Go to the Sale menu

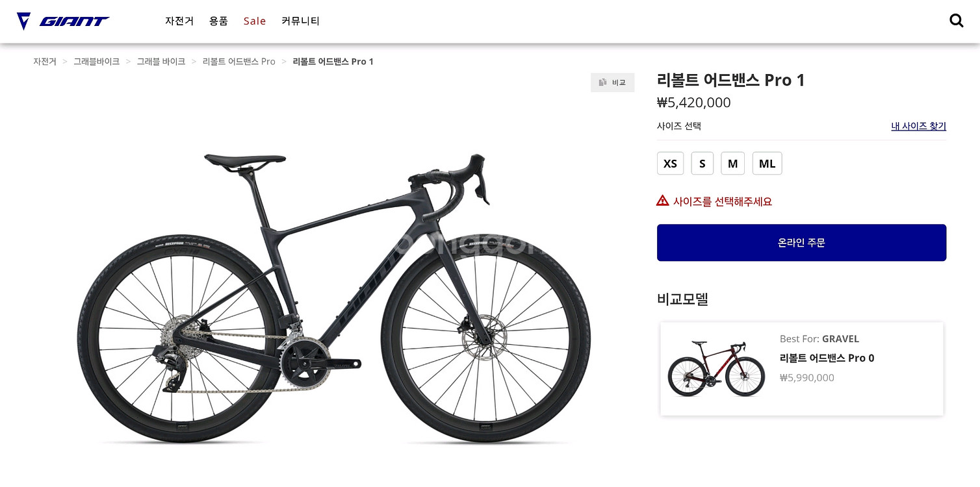point(255,21)
